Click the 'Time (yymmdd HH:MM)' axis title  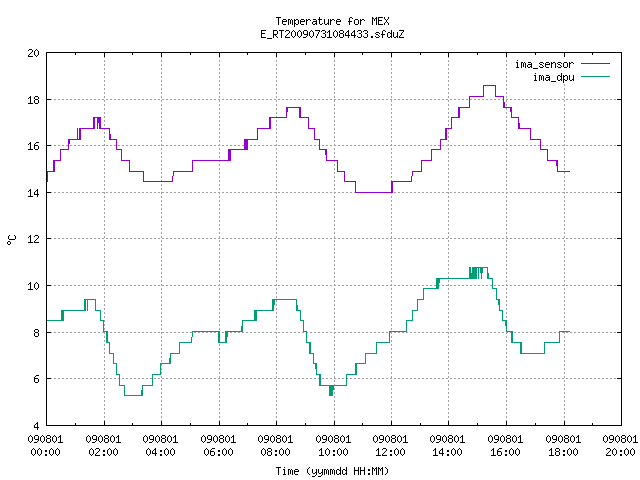coord(332,471)
